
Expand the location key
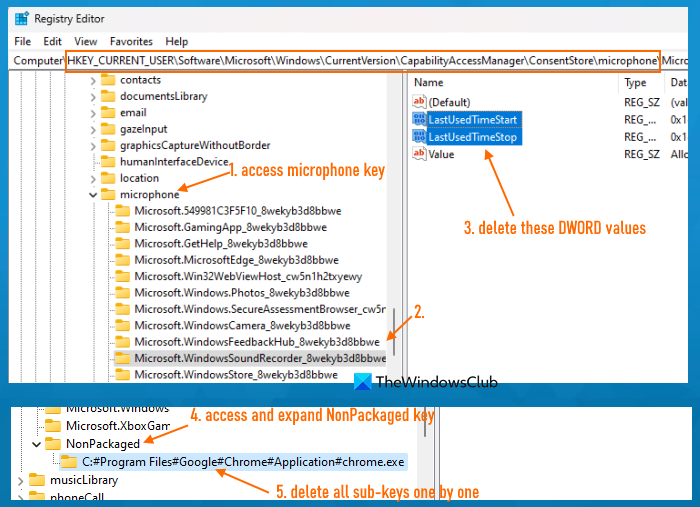coord(93,179)
